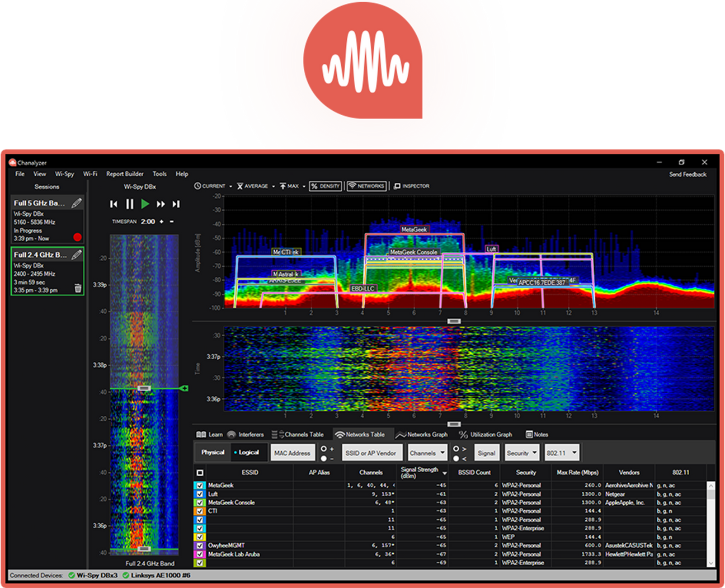Open the Report Builder menu
725x588 pixels.
[125, 173]
